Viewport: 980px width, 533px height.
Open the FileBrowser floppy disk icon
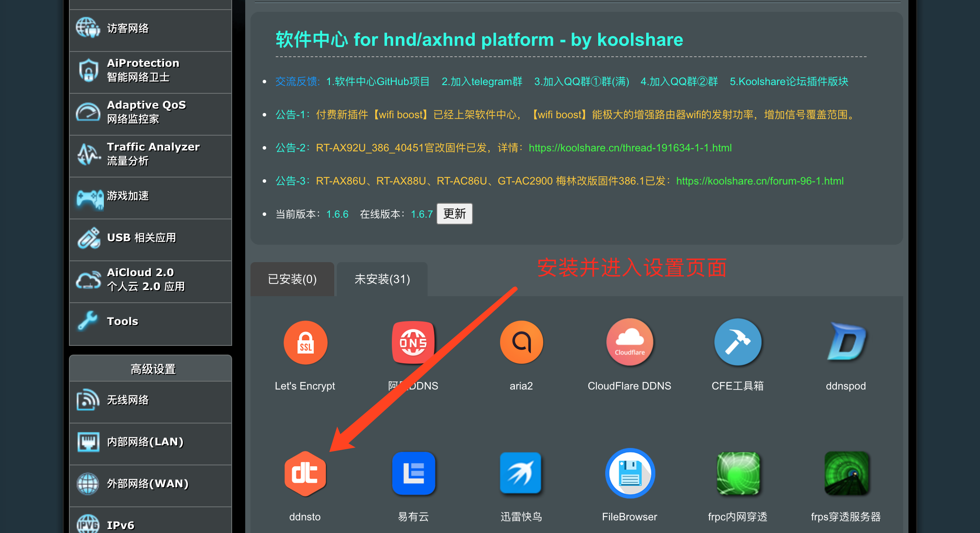630,474
